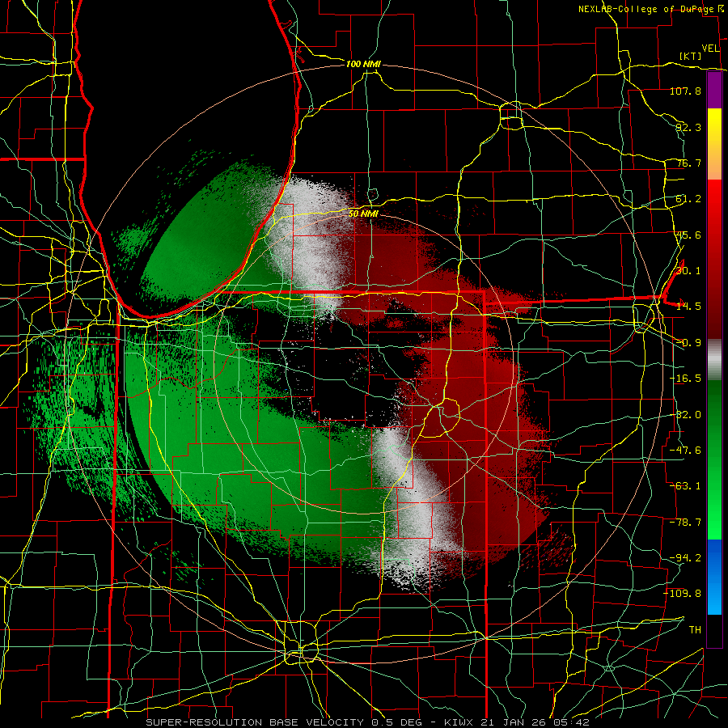Viewport: 728px width, 728px height.
Task: Pick the light blue segment near -109.8
Action: [714, 599]
